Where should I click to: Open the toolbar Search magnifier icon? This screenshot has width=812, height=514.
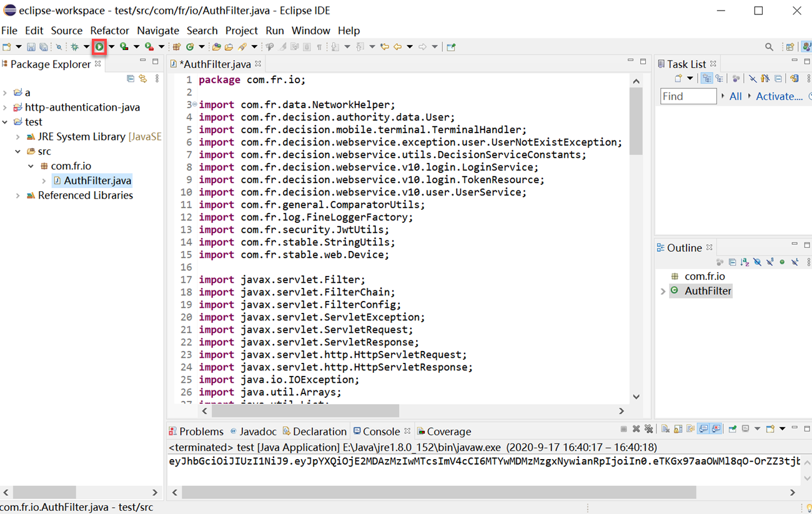click(x=769, y=47)
